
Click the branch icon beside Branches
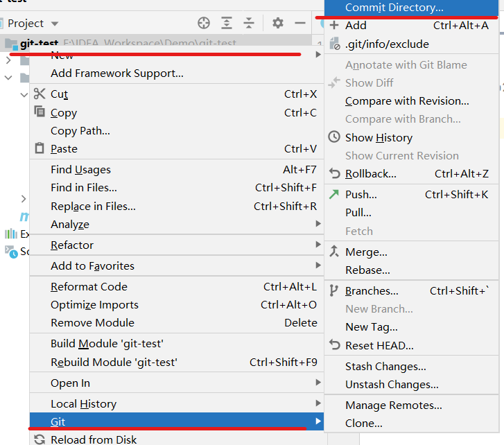pyautogui.click(x=334, y=290)
